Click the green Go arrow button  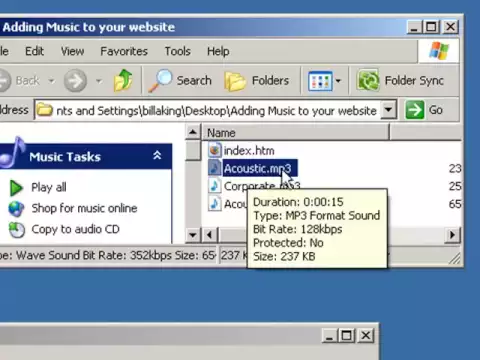point(415,110)
